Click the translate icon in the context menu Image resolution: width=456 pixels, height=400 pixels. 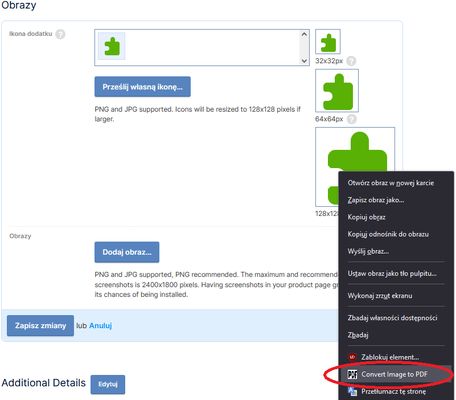pyautogui.click(x=352, y=391)
